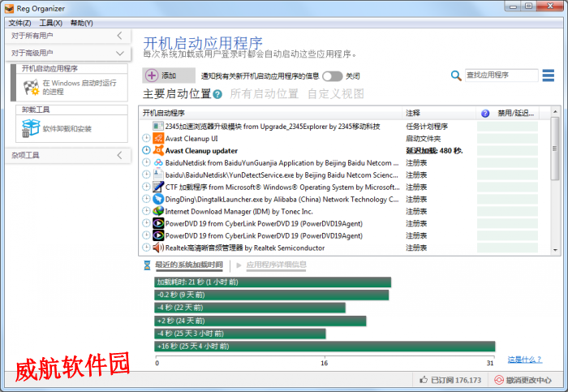568x392 pixels.
Task: Click the 查找应用程序 search field
Action: 501,75
